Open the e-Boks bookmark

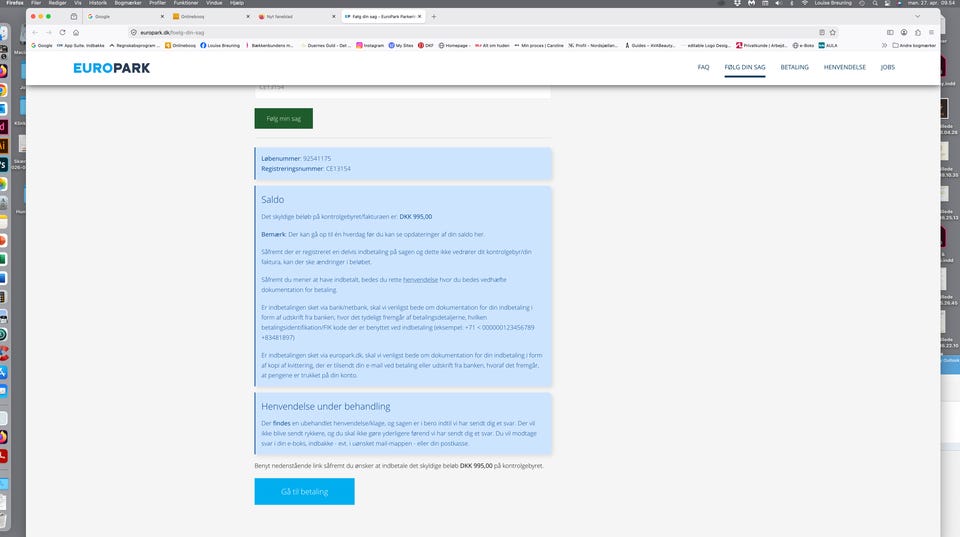click(803, 45)
